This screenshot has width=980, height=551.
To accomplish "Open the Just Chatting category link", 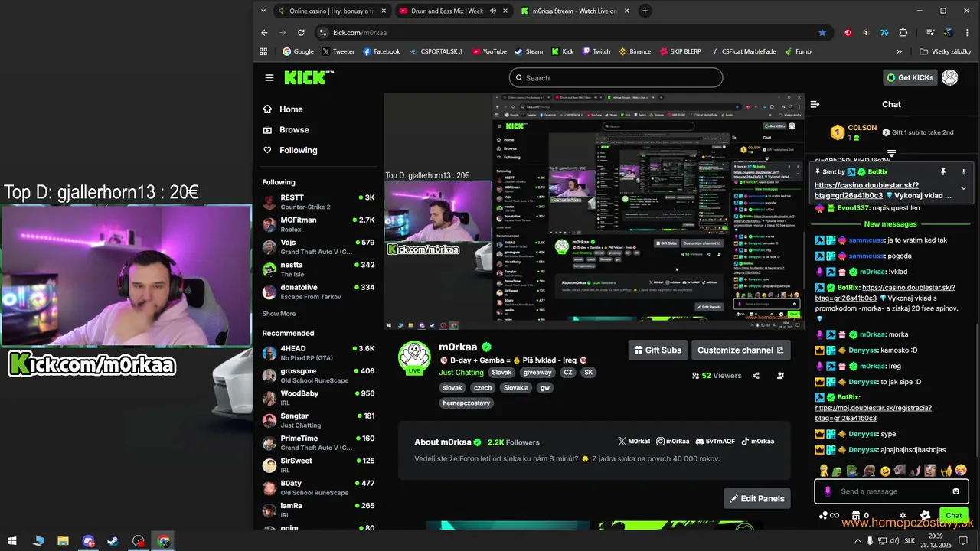I will (461, 373).
